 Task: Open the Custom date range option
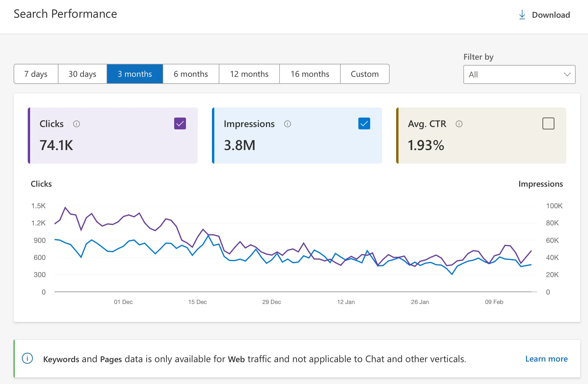(365, 74)
